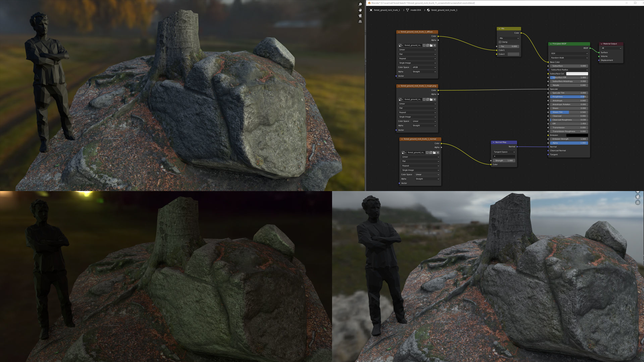The width and height of the screenshot is (644, 362).
Task: Toggle perspective/orthographic grid icon in top viewport
Action: point(360,21)
